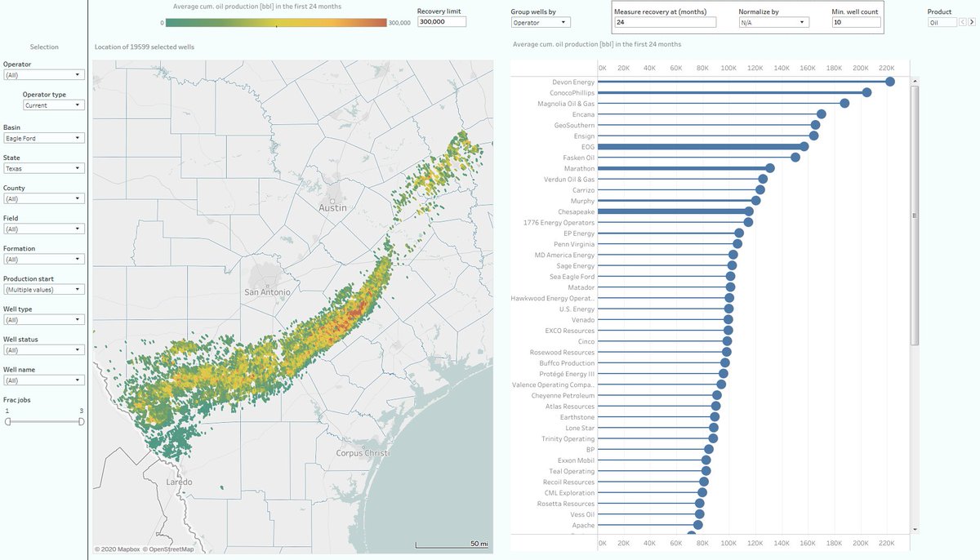Click the 50 mi map scale bar
This screenshot has height=560, width=980.
pos(452,544)
